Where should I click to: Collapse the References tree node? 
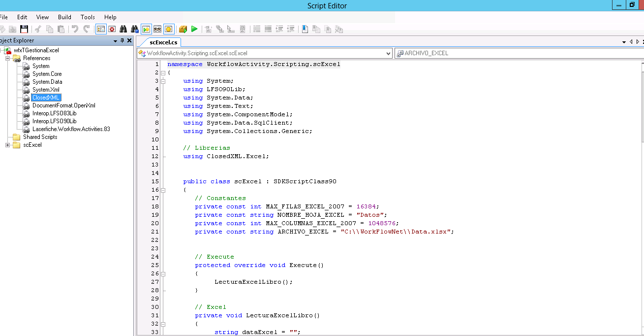8,58
